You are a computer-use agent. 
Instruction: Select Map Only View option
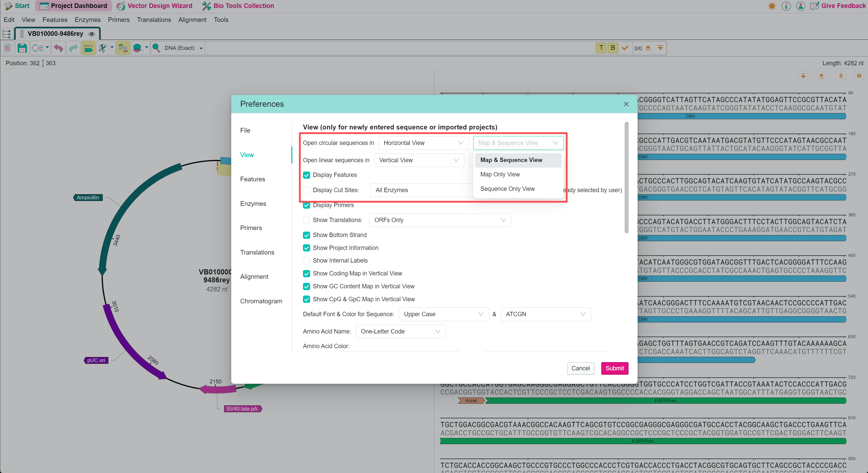(500, 174)
